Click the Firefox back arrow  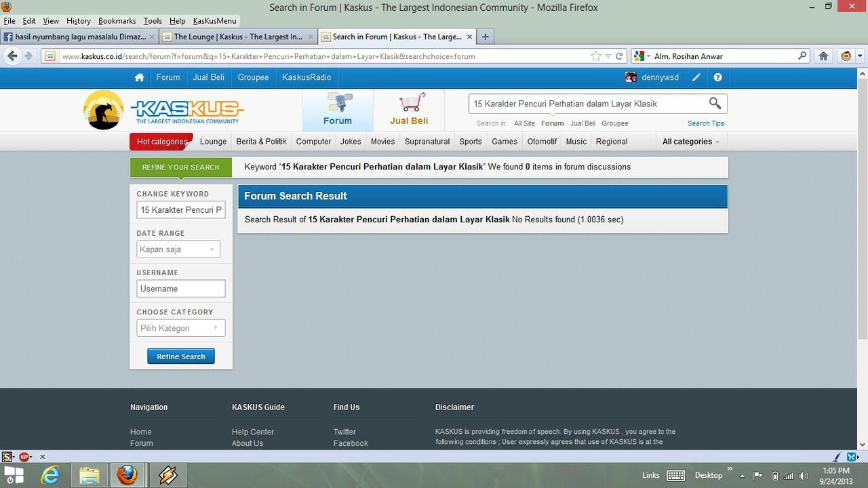tap(12, 56)
